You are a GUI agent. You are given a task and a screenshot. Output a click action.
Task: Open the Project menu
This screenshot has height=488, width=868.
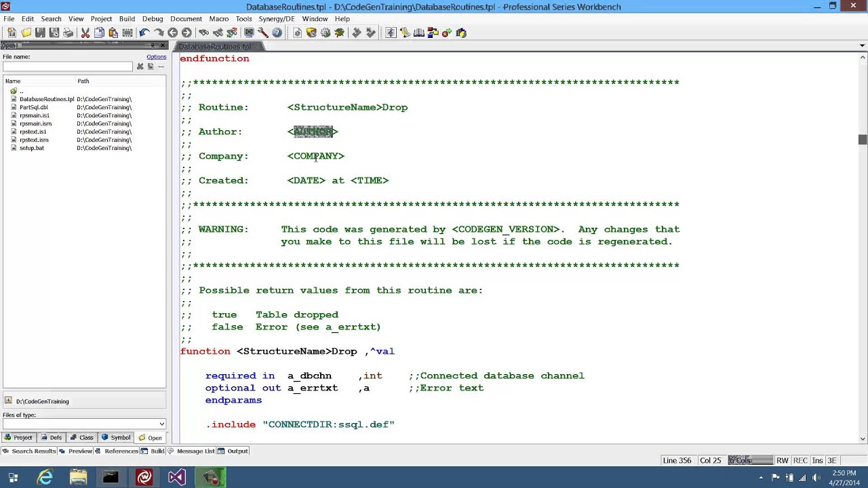pyautogui.click(x=101, y=19)
